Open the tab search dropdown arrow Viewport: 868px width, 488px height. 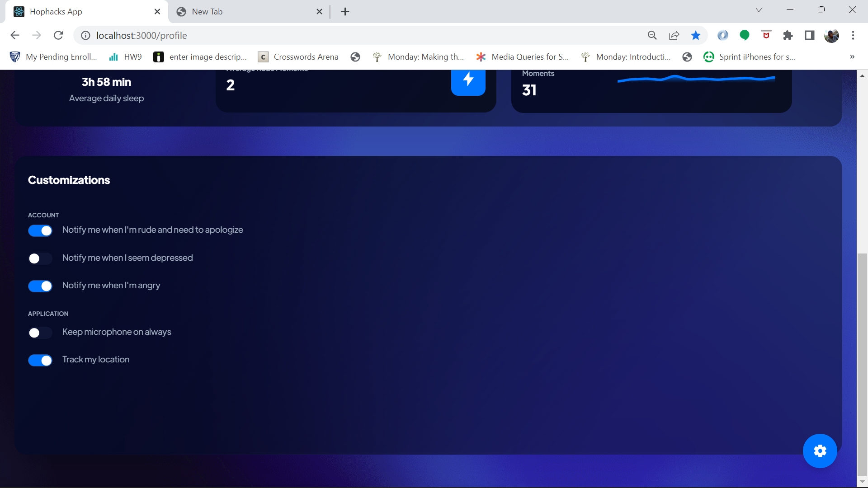[x=759, y=10]
